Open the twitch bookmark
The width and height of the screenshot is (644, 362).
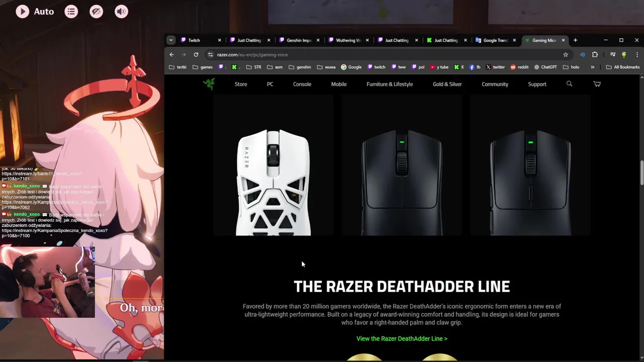(x=376, y=67)
